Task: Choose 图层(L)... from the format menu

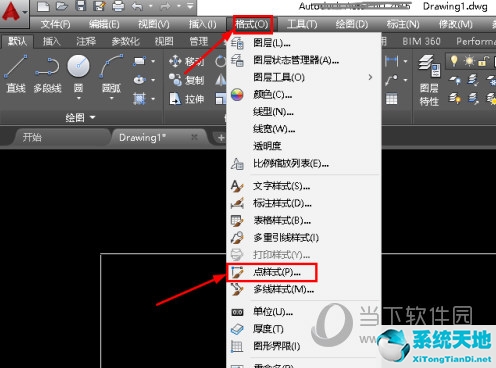Action: coord(303,43)
